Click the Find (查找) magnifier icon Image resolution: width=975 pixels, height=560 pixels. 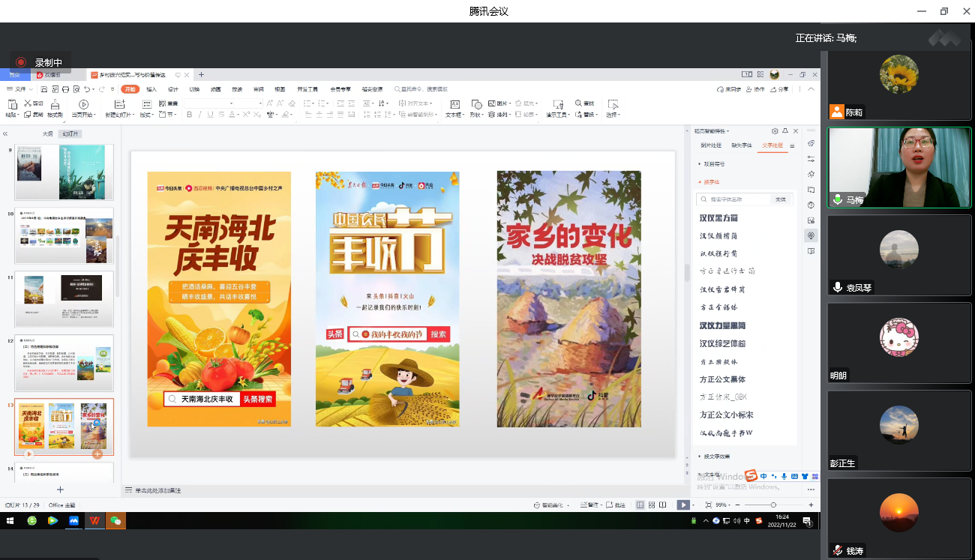pos(579,103)
